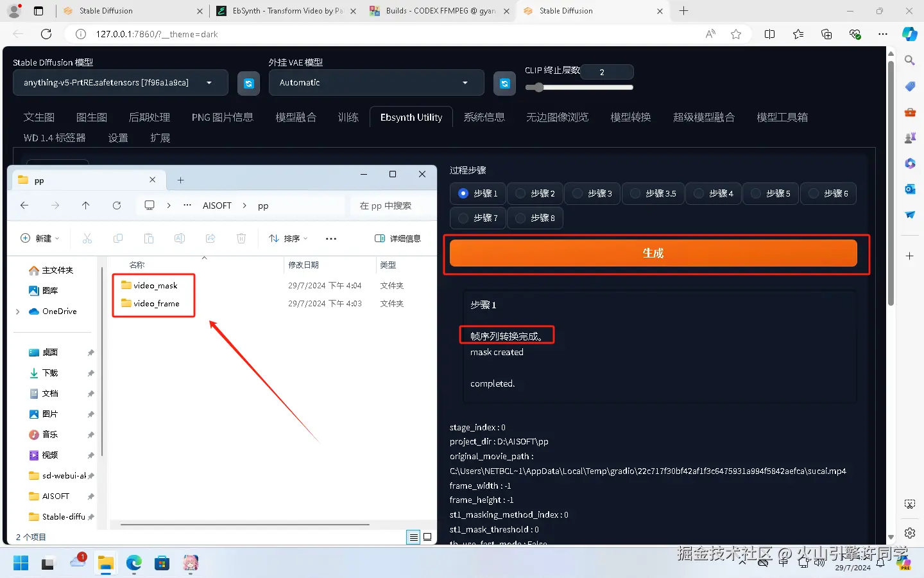Image resolution: width=924 pixels, height=578 pixels.
Task: Open the Edge Settings and more menu
Action: 883,34
